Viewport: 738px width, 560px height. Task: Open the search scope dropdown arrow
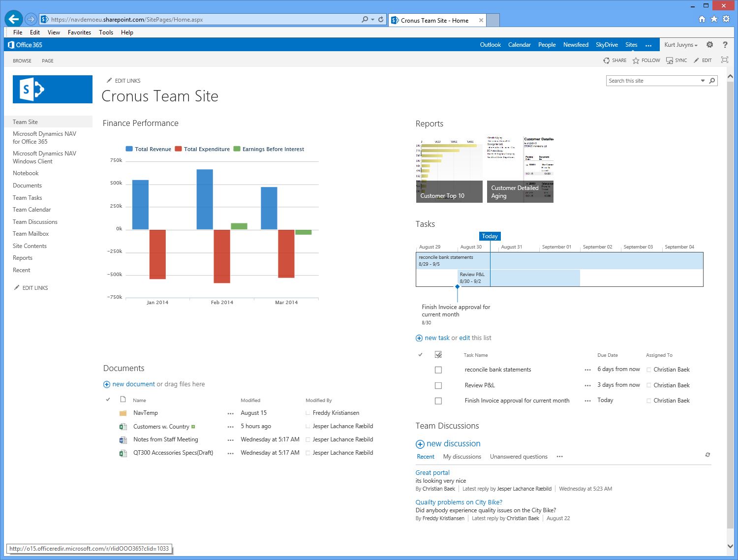pyautogui.click(x=703, y=81)
